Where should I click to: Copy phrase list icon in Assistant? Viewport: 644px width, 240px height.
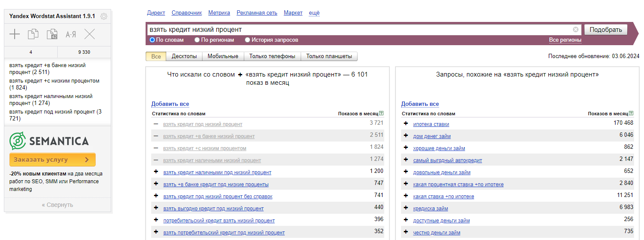point(33,34)
